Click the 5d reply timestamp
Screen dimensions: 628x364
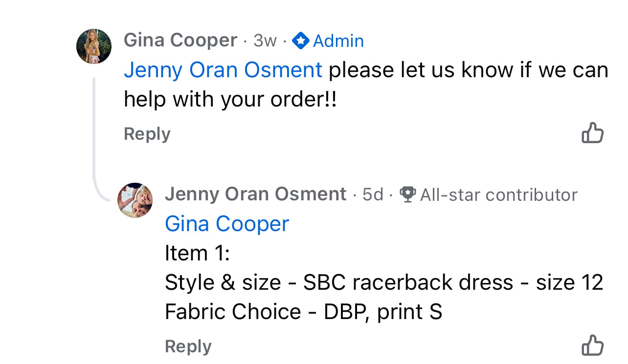(373, 194)
